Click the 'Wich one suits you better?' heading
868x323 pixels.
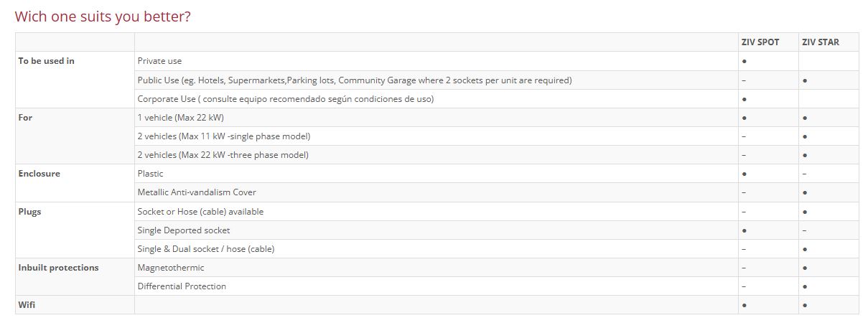tap(103, 16)
